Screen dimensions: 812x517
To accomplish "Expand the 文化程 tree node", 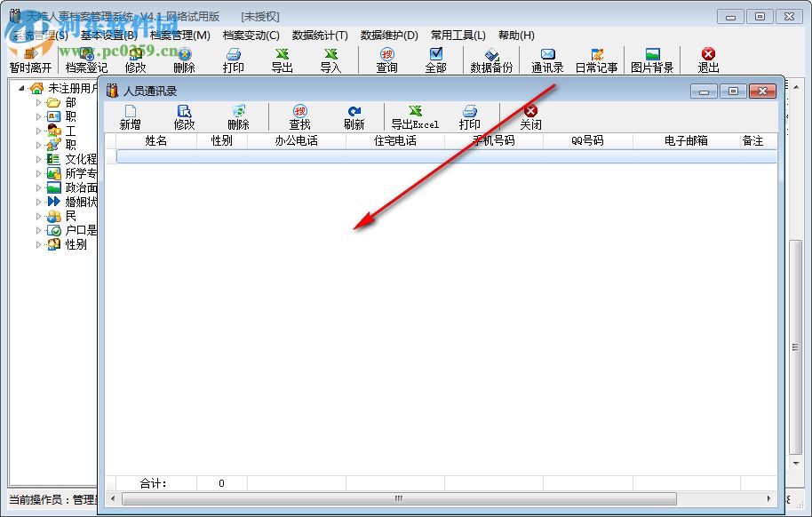I will tap(38, 159).
